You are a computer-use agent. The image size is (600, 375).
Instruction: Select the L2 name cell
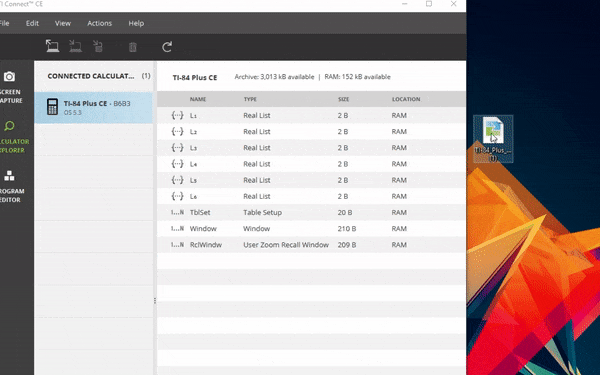tap(193, 131)
